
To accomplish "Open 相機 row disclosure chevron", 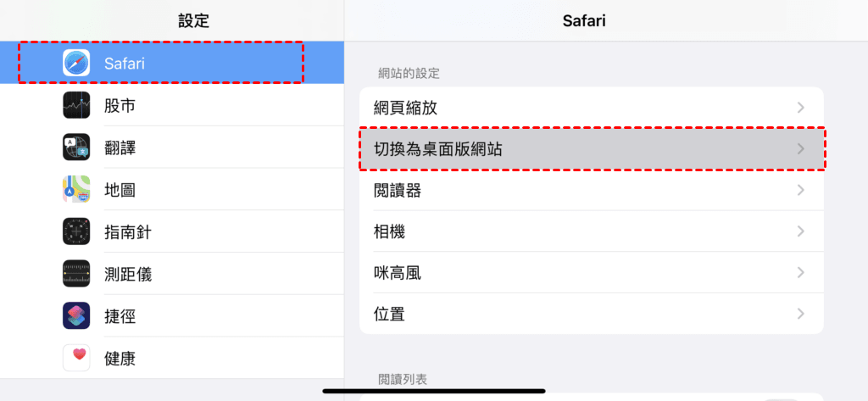I will (x=801, y=231).
